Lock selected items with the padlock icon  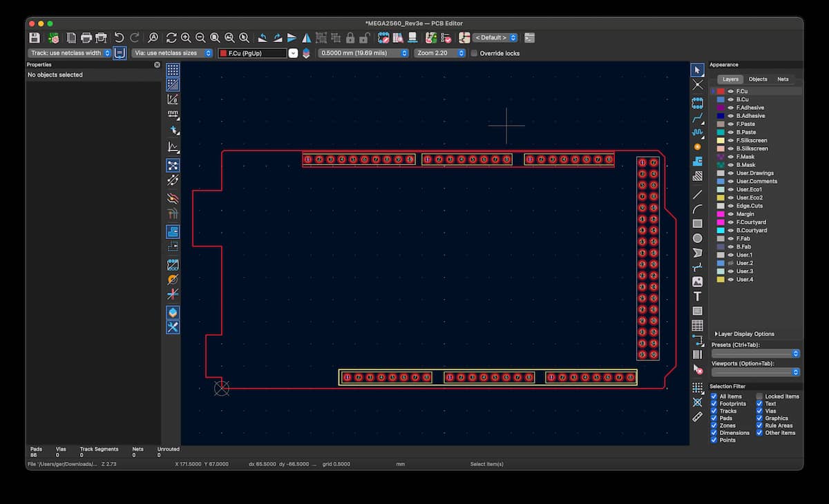pyautogui.click(x=350, y=38)
